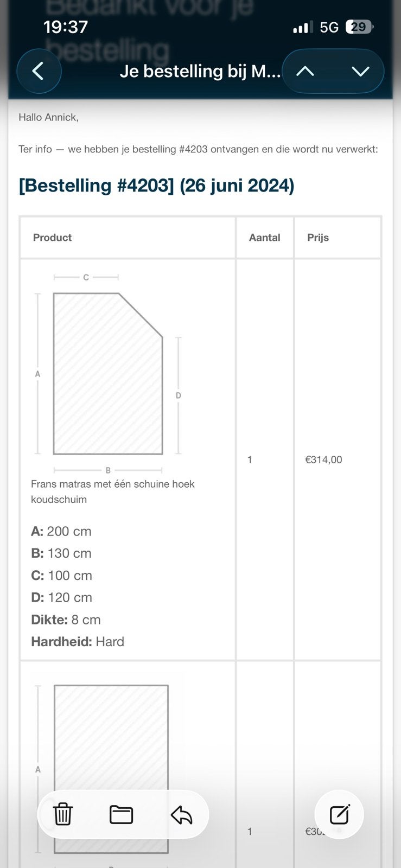
Task: Tap the slanted-corner mattress diagram
Action: pos(108,373)
